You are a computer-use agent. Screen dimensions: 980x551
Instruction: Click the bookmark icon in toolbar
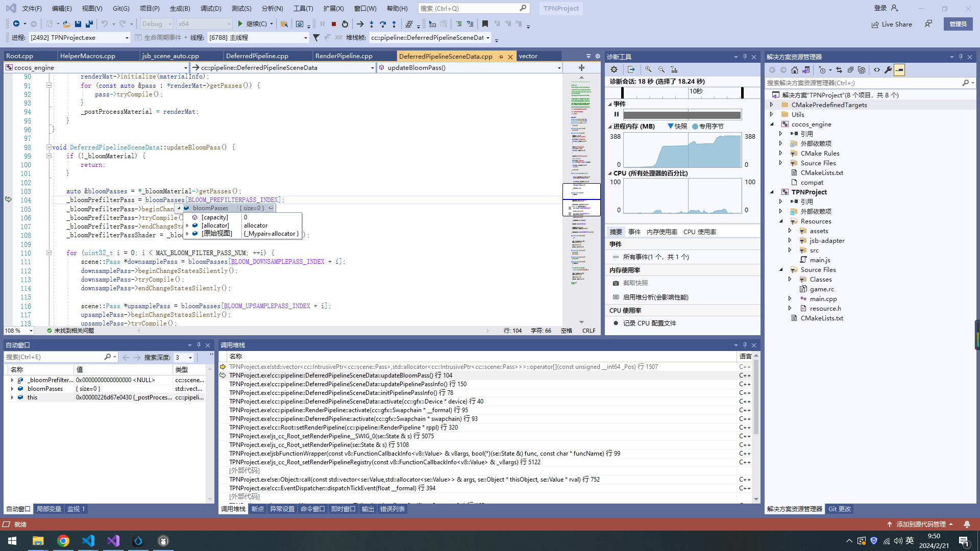(485, 24)
